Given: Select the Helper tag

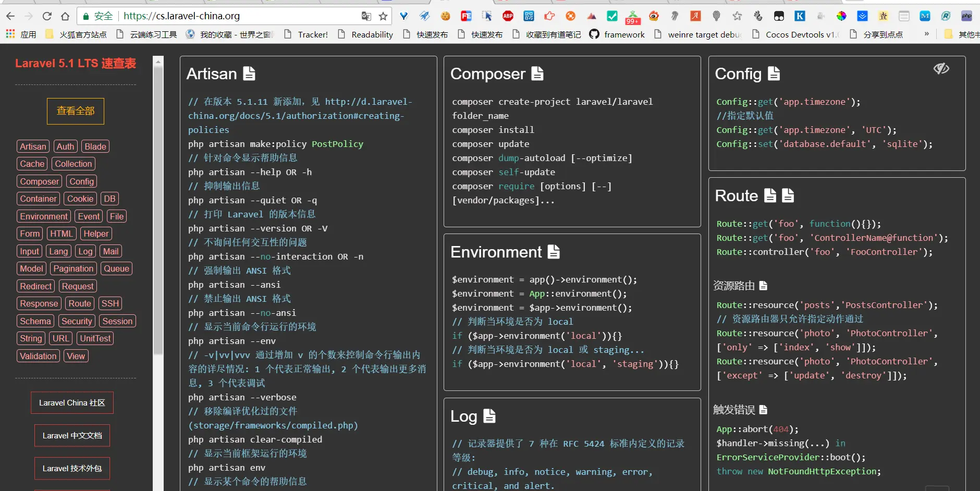Looking at the screenshot, I should pyautogui.click(x=96, y=234).
